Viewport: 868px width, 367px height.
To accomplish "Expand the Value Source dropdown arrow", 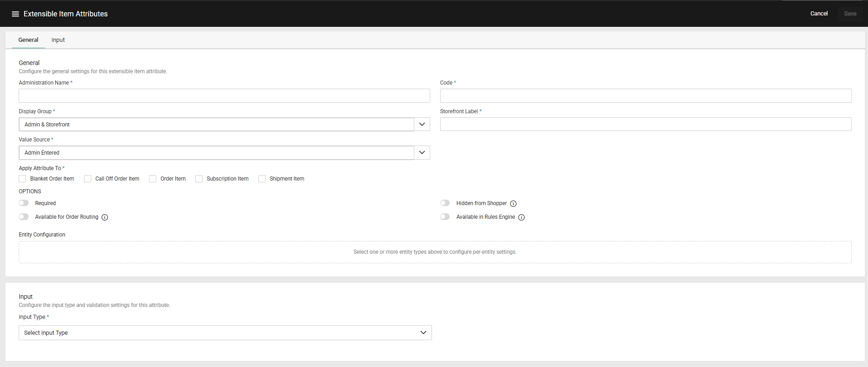I will pos(422,152).
